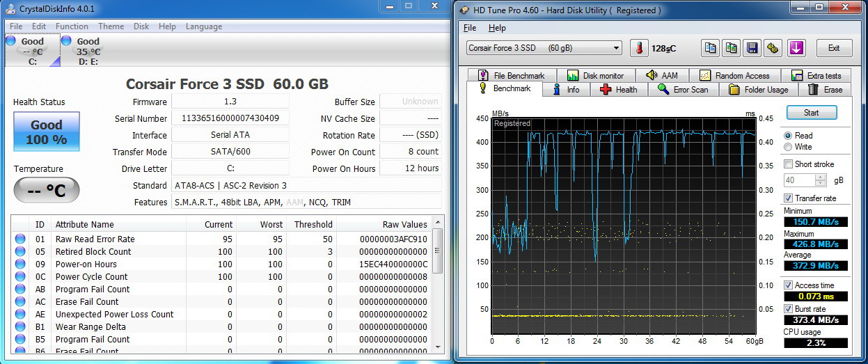Select the D: E: drive Good status orb
Image resolution: width=868 pixels, height=364 pixels.
point(66,41)
